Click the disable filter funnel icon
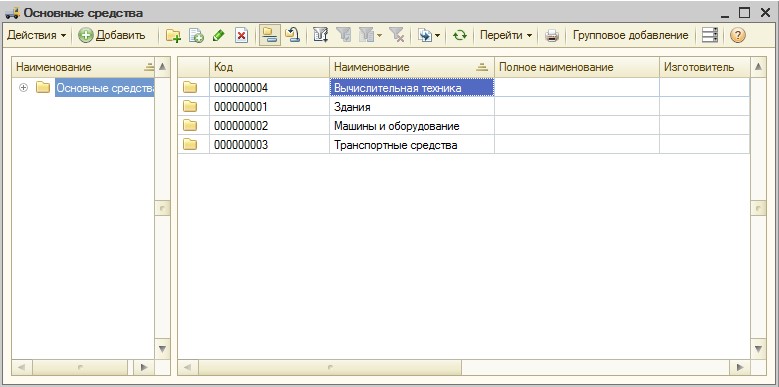The height and width of the screenshot is (387, 779). pyautogui.click(x=396, y=36)
